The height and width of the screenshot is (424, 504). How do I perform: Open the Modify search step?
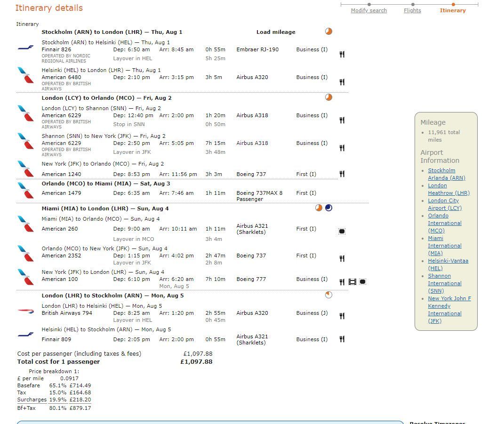368,10
